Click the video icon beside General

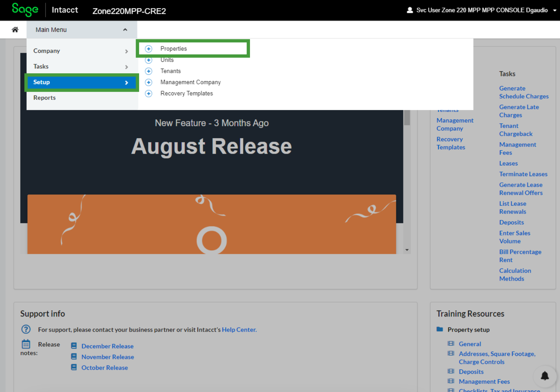451,344
